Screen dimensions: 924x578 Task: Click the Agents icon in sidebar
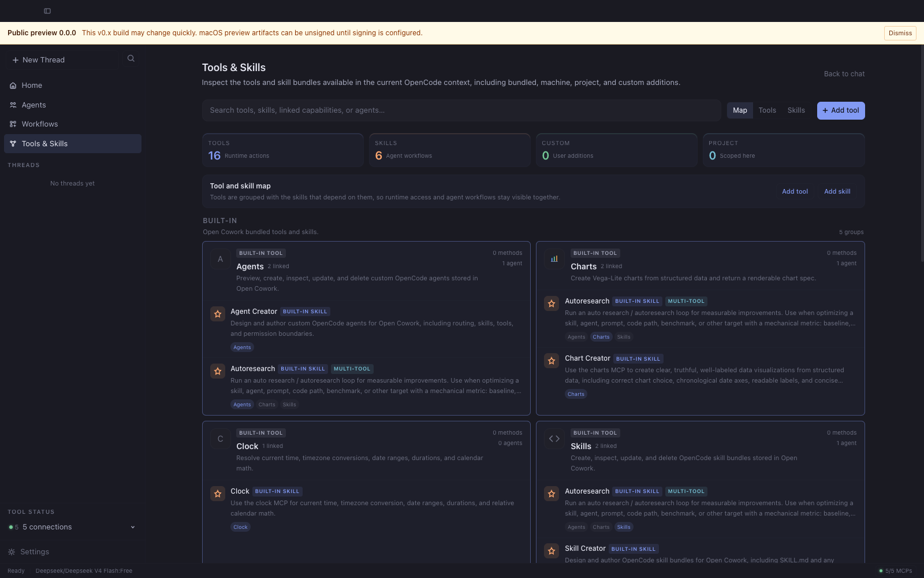(x=13, y=105)
